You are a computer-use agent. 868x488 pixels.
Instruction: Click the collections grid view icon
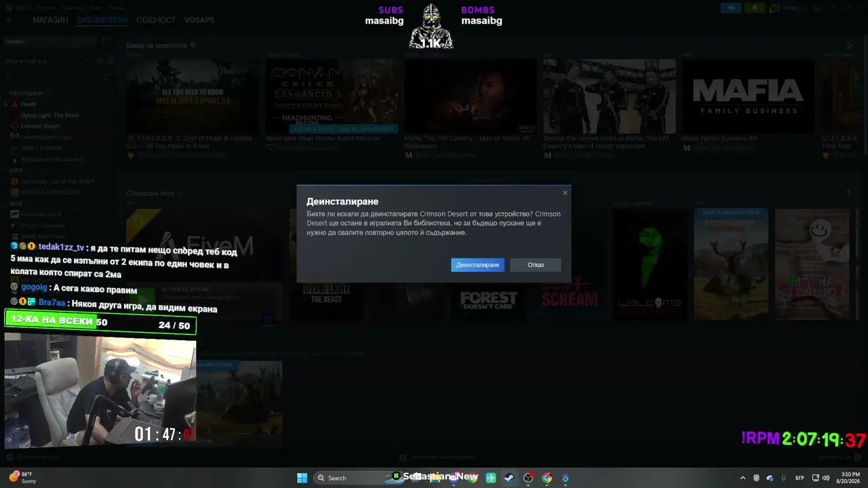106,41
